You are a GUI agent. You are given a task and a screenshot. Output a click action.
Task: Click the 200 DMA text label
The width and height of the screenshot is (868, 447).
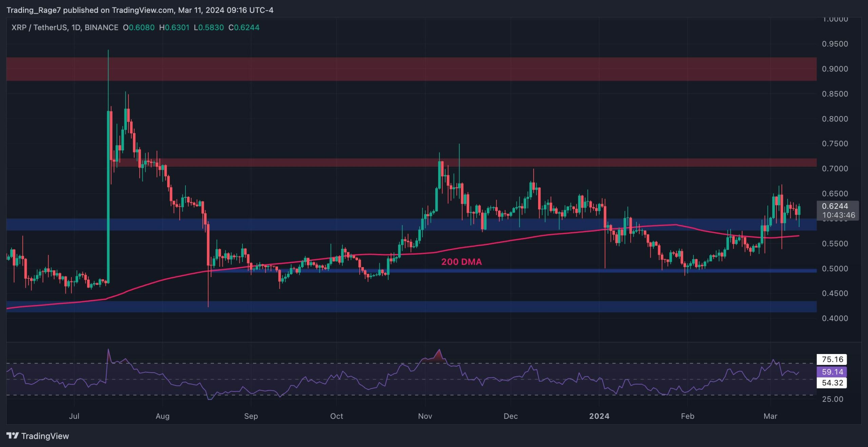[461, 262]
